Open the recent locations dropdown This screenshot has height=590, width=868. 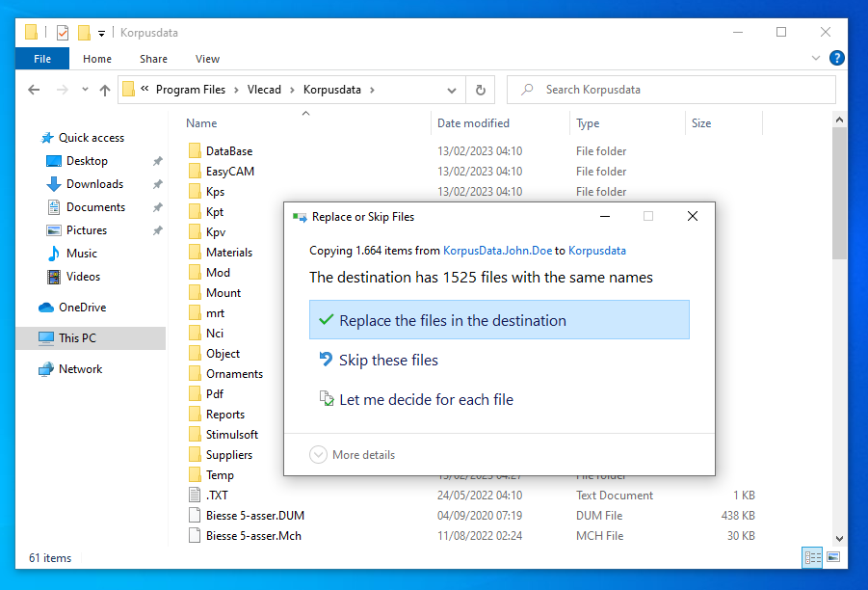pos(85,90)
